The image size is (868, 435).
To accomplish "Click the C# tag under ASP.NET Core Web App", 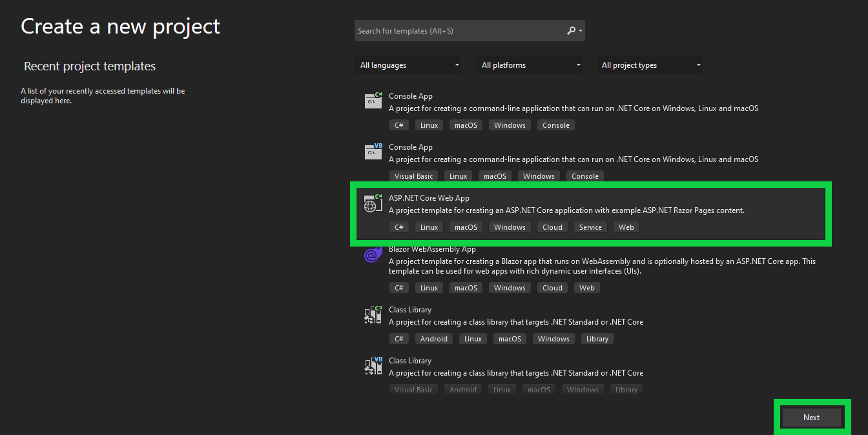I will tap(399, 227).
